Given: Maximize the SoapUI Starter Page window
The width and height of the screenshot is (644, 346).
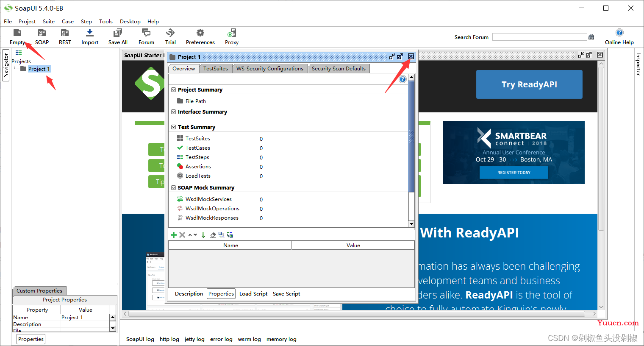Looking at the screenshot, I should 589,55.
